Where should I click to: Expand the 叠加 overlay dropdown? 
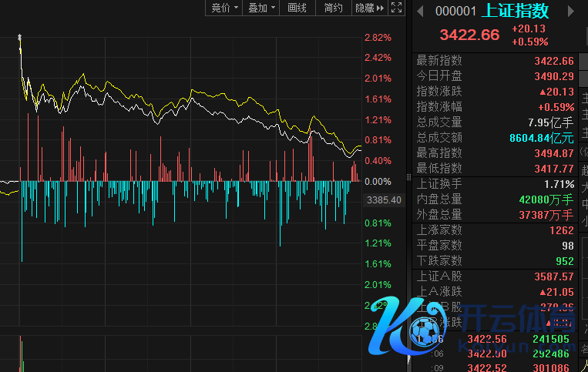[x=260, y=8]
